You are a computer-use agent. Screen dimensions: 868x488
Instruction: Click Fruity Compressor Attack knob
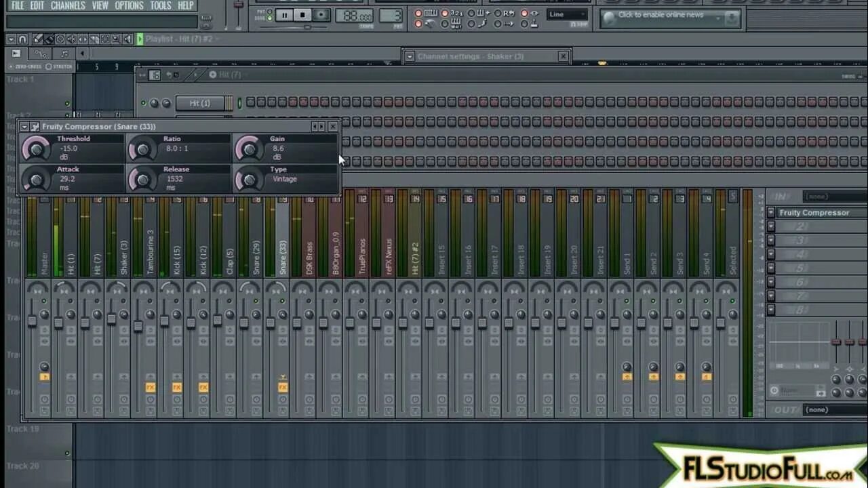(36, 179)
